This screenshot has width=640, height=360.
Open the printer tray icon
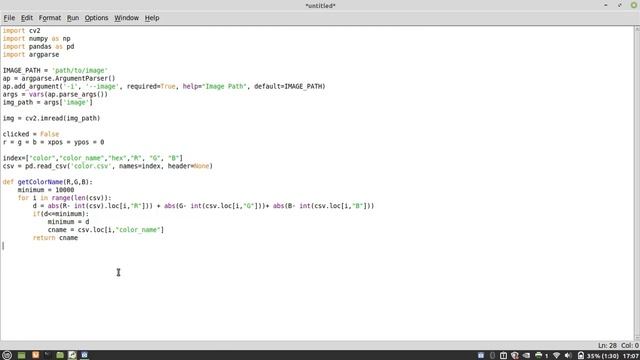coord(539,356)
